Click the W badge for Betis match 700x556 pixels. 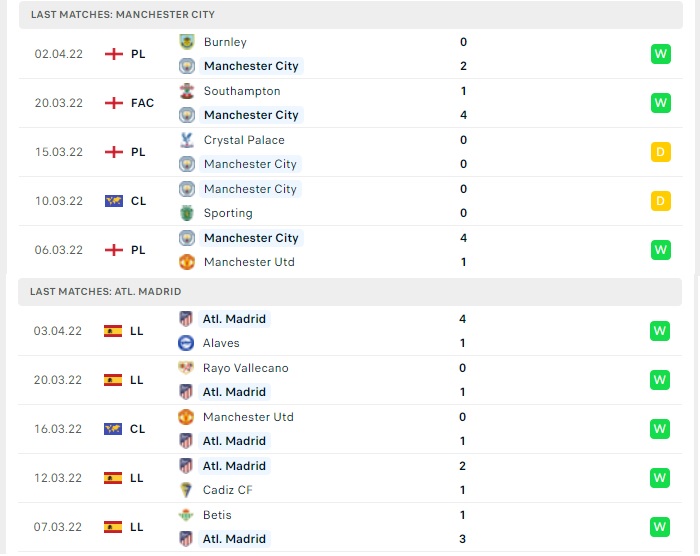pos(660,527)
